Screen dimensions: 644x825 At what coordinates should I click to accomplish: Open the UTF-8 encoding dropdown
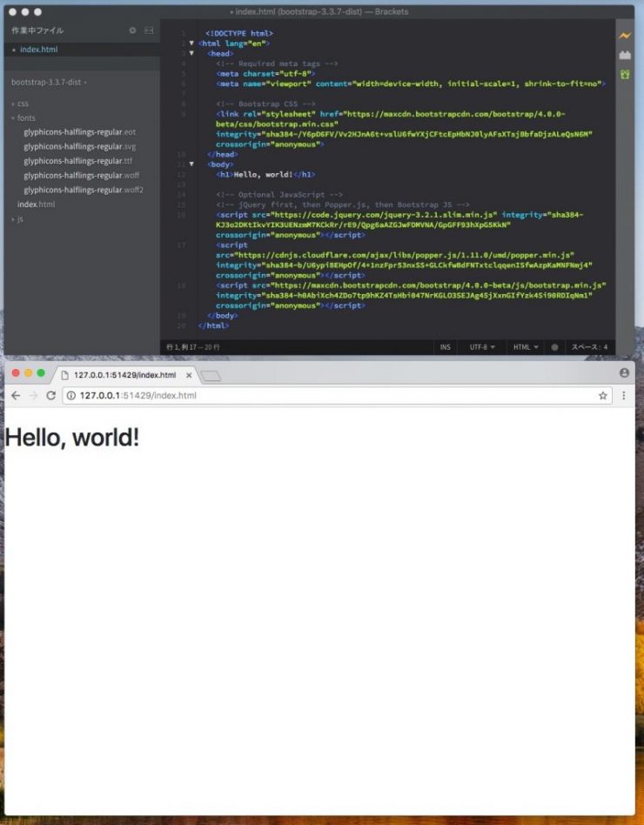(482, 347)
